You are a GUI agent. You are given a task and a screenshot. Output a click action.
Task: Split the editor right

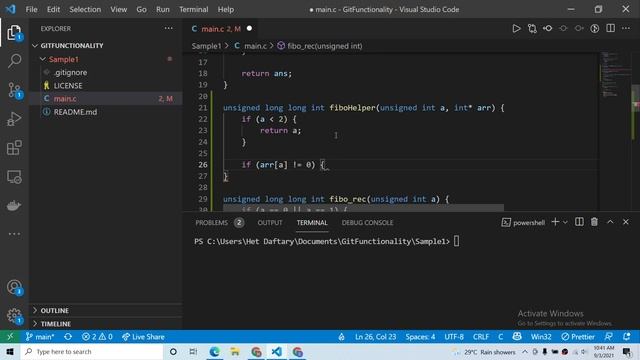610,29
